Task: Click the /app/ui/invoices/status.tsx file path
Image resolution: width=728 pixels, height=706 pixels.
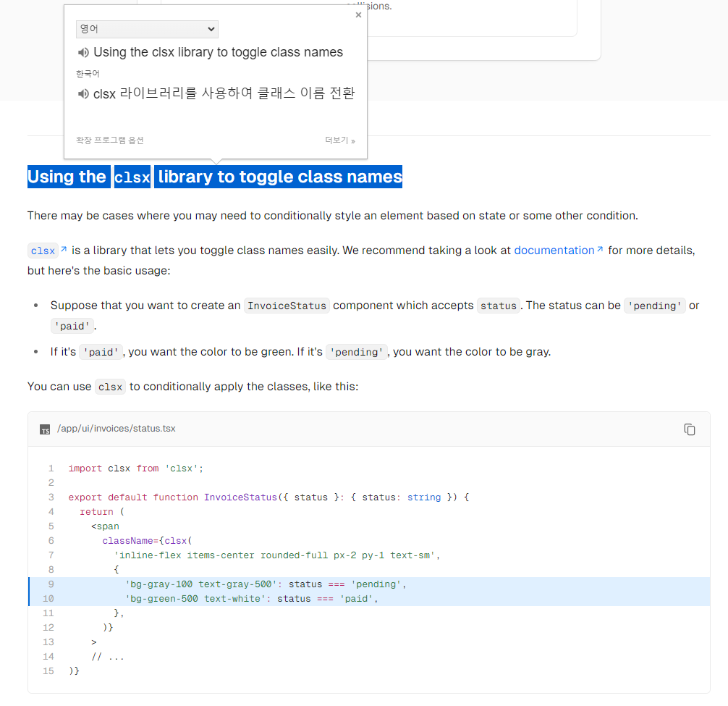Action: 116,429
